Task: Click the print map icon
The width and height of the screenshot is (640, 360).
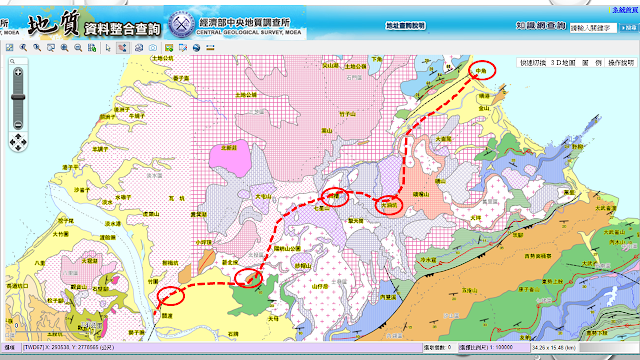Action: (139, 48)
